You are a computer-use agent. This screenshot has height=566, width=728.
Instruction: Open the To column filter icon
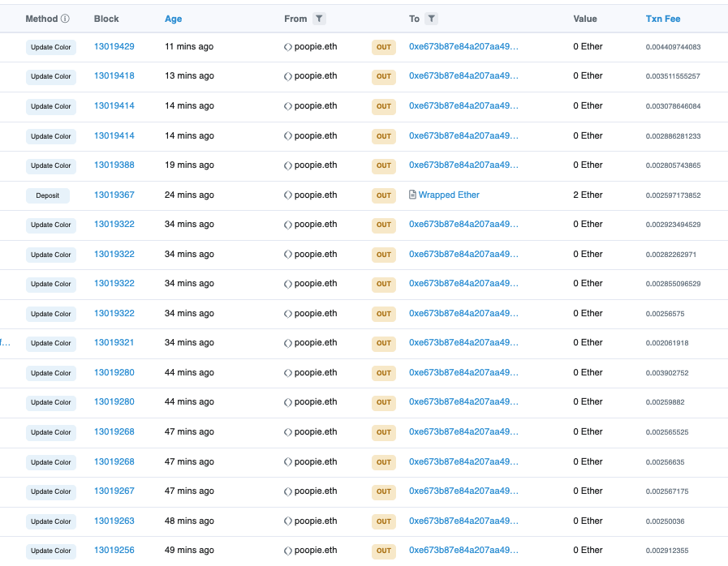pos(431,19)
